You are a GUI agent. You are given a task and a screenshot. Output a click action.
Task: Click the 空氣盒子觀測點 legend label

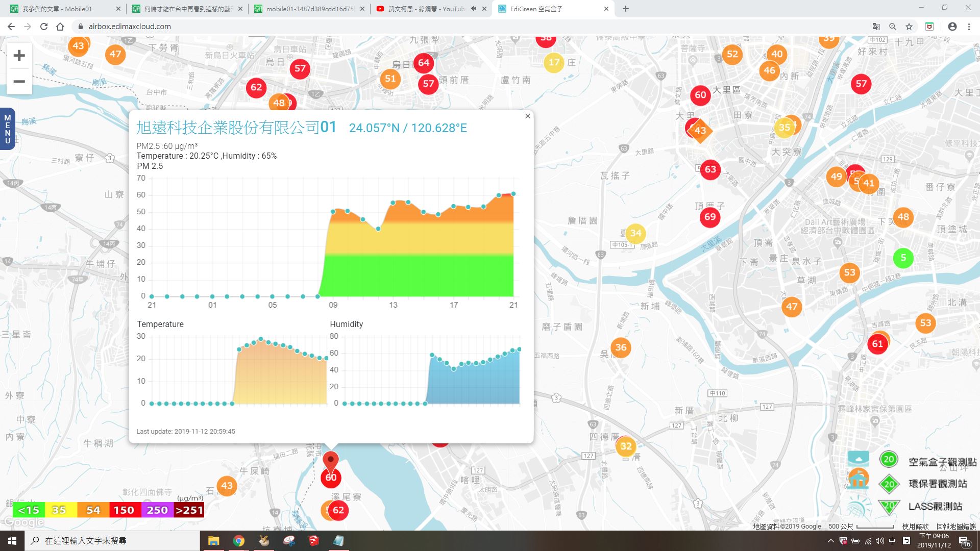pyautogui.click(x=942, y=462)
